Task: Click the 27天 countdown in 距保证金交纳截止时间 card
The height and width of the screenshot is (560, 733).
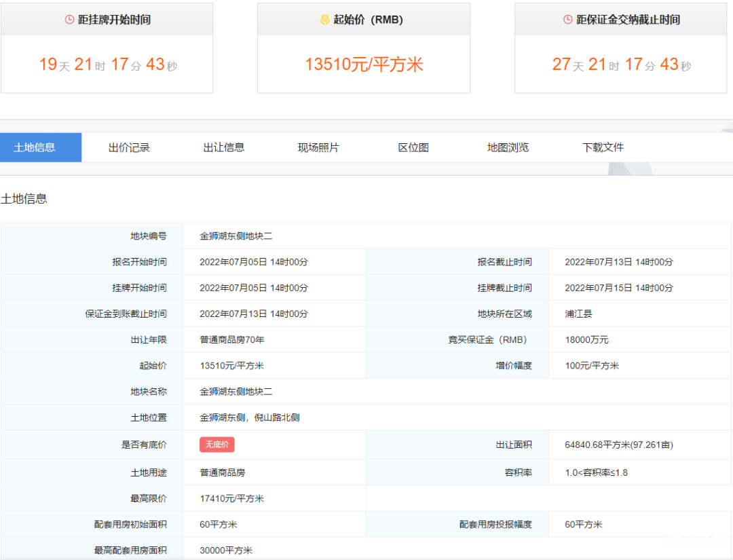Action: pos(568,64)
